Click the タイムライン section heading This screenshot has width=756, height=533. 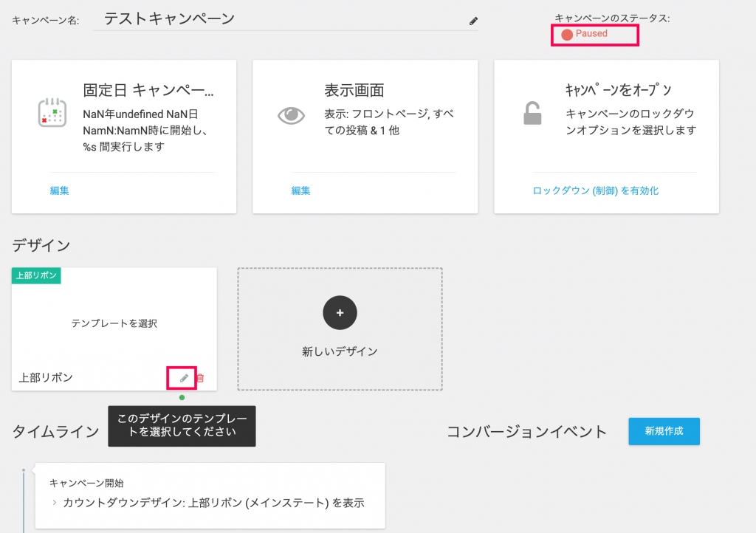coord(55,431)
